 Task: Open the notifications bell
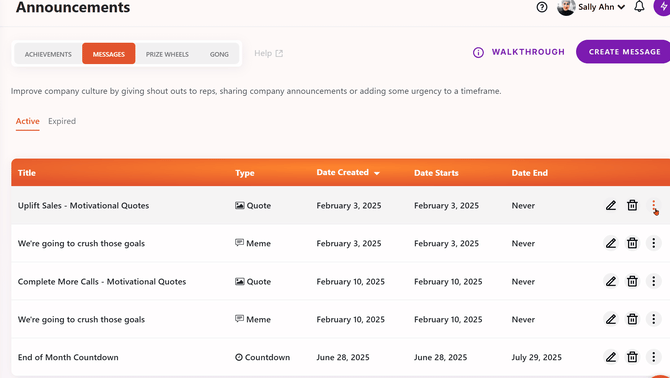[639, 6]
